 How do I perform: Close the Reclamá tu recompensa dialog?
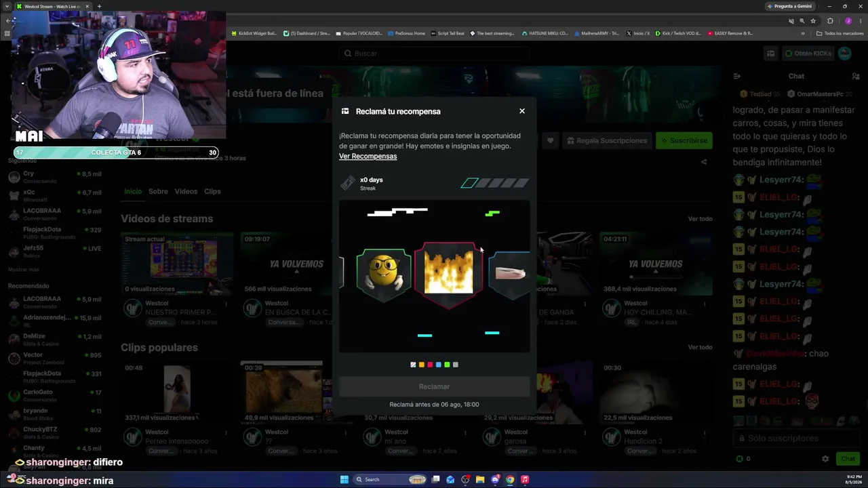point(522,111)
